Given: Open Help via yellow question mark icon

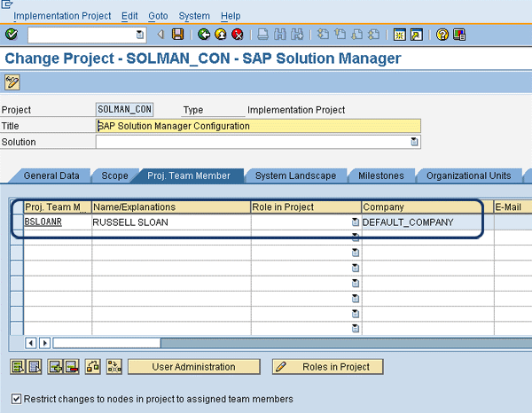Looking at the screenshot, I should (x=442, y=35).
